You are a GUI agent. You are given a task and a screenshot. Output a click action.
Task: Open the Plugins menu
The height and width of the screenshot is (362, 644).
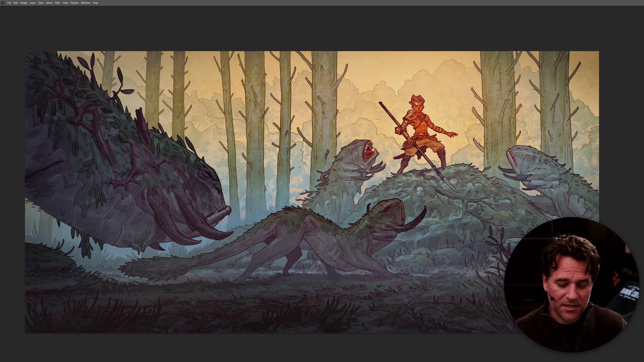point(74,3)
